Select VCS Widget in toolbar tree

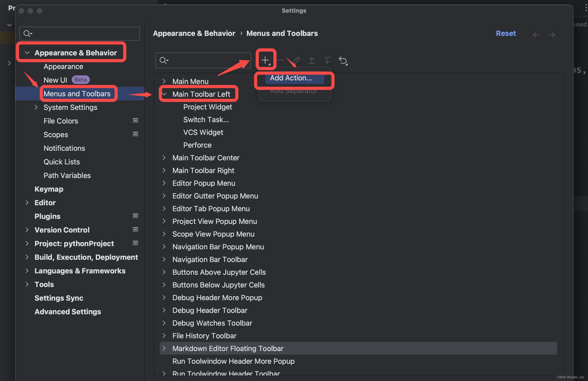point(203,132)
